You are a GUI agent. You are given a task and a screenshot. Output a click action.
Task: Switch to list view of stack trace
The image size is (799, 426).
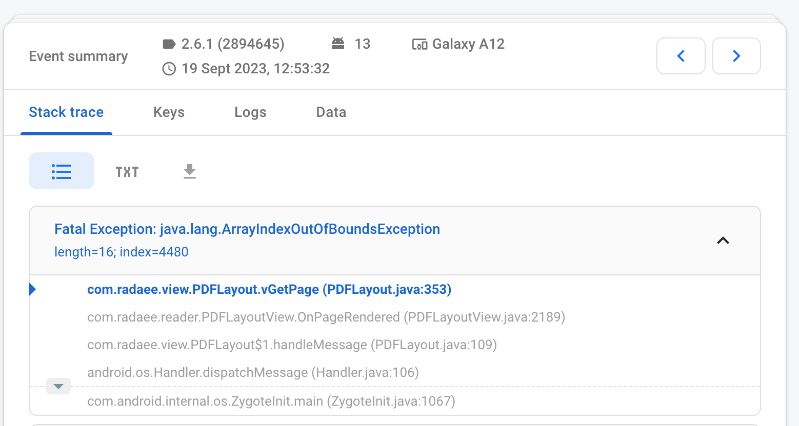coord(61,171)
